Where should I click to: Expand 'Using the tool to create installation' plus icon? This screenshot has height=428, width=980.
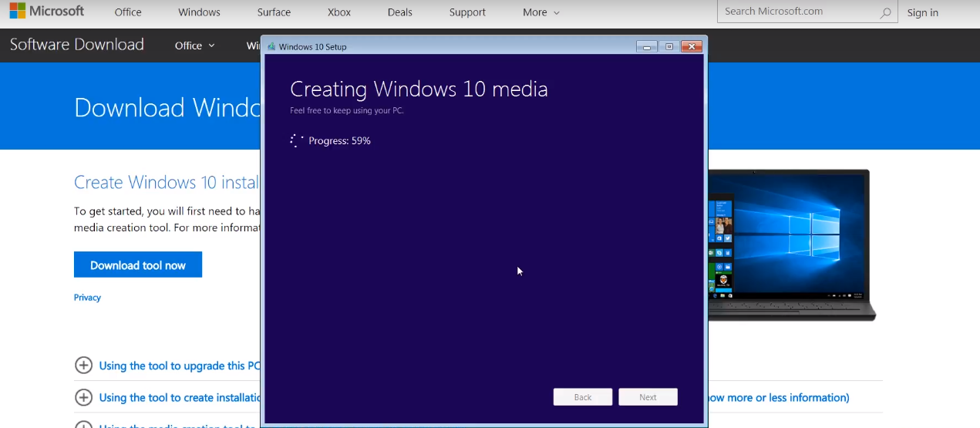83,397
